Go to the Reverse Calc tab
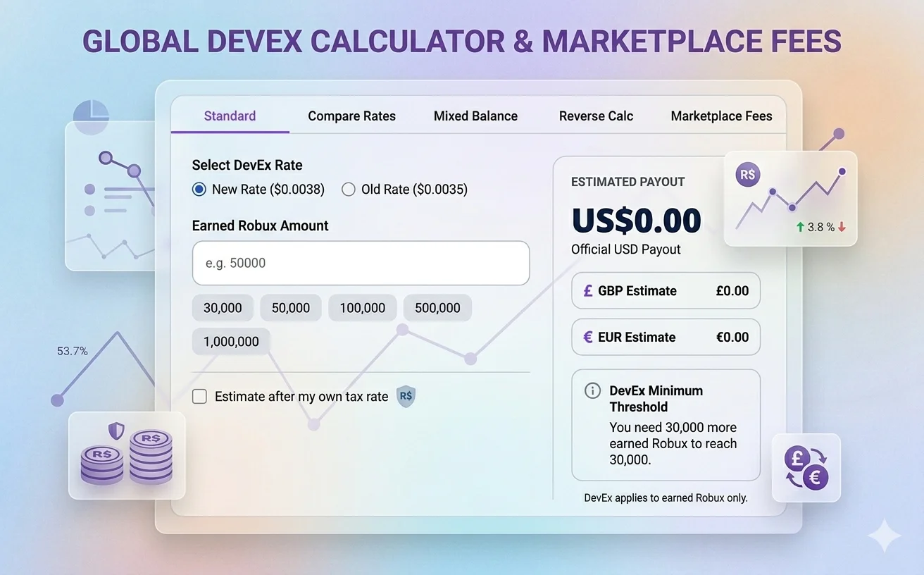 coord(596,116)
